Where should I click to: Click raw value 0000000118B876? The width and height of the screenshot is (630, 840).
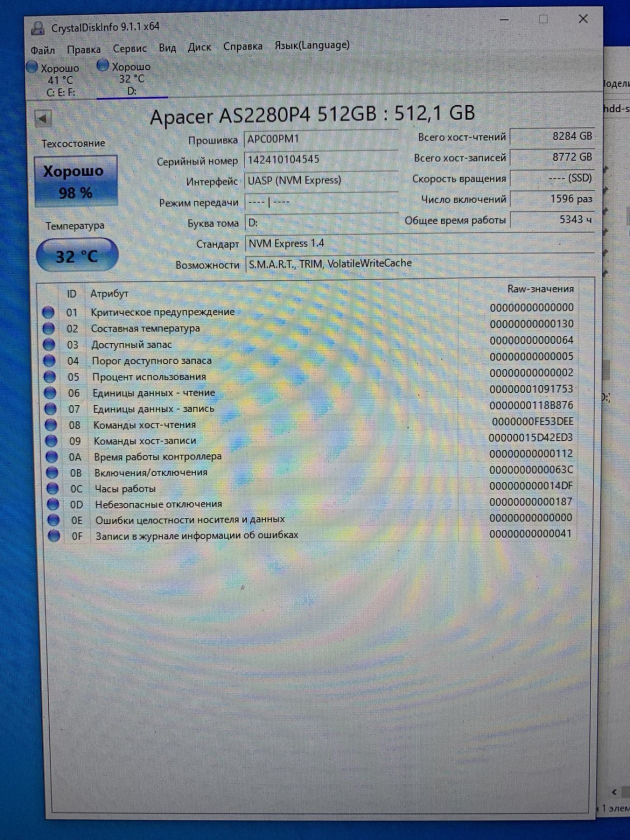(x=531, y=405)
